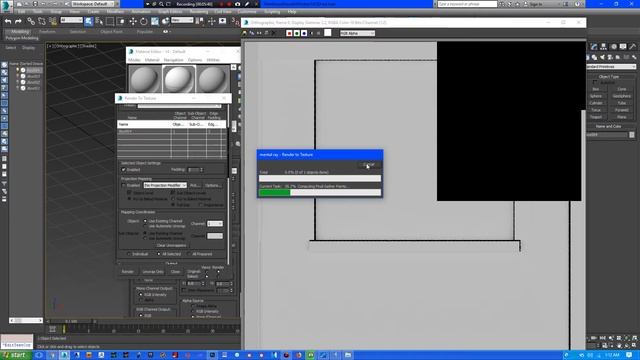Choose the All Selected radio option

tap(159, 254)
